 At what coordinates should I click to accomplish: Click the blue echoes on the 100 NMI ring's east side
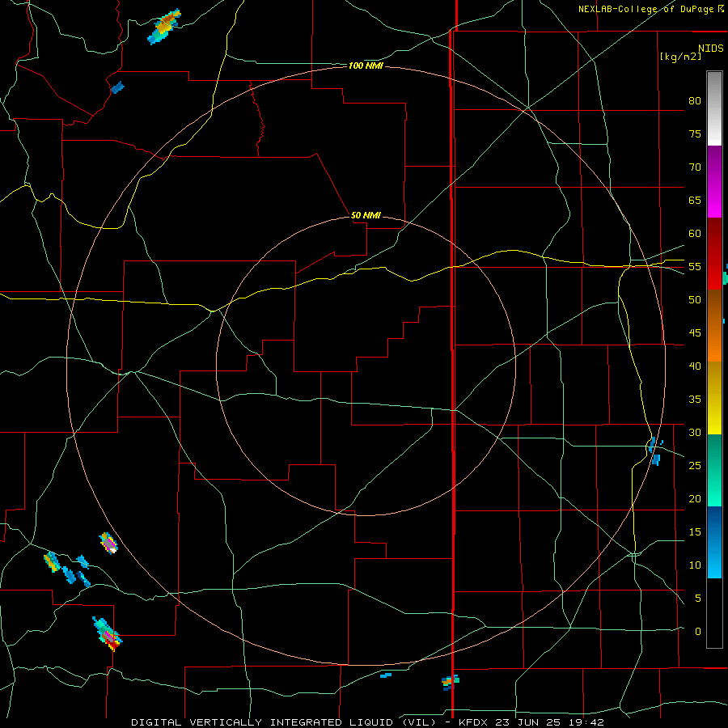click(x=654, y=451)
